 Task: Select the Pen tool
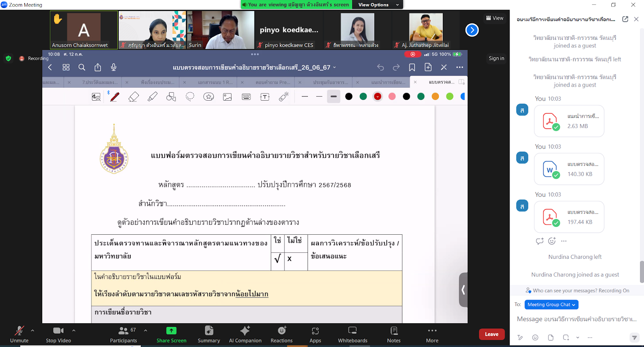(x=114, y=97)
